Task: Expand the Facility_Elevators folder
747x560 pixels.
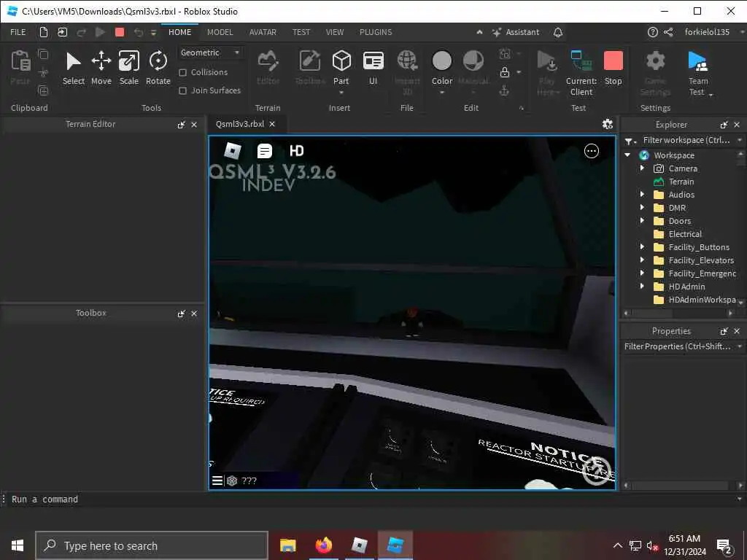Action: (x=642, y=260)
